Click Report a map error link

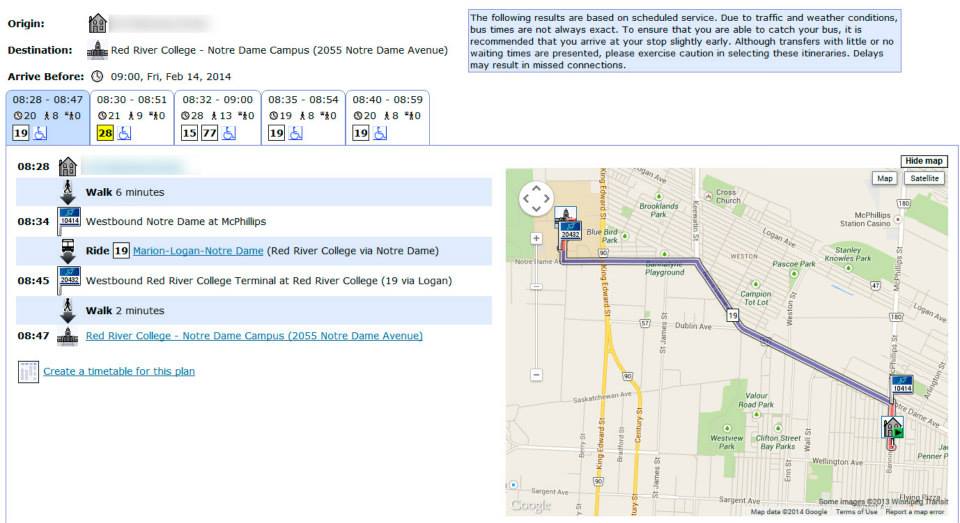click(x=915, y=511)
